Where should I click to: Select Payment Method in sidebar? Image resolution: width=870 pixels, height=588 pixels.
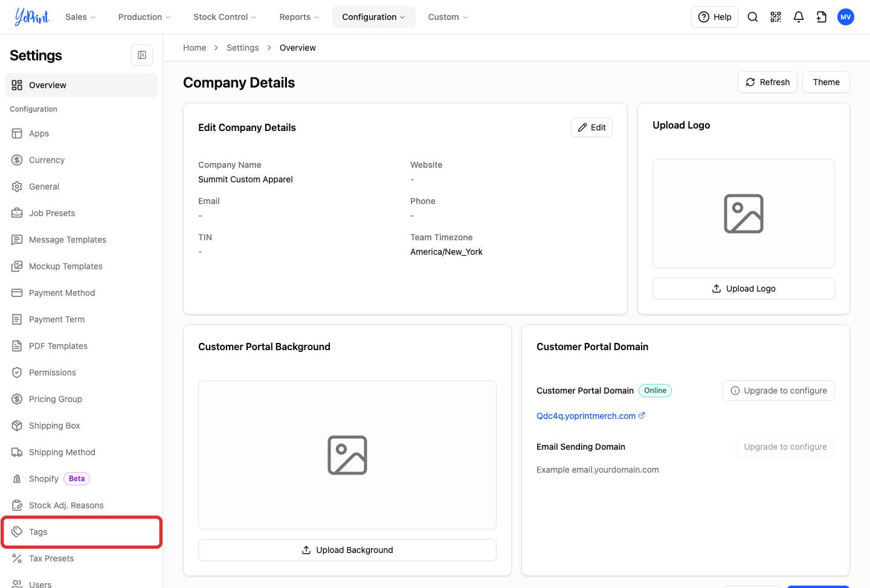(x=81, y=293)
